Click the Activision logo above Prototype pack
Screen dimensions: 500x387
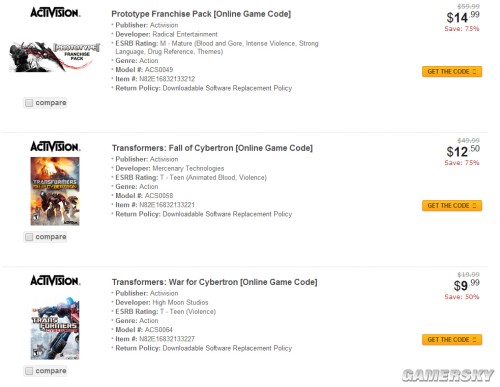55,13
